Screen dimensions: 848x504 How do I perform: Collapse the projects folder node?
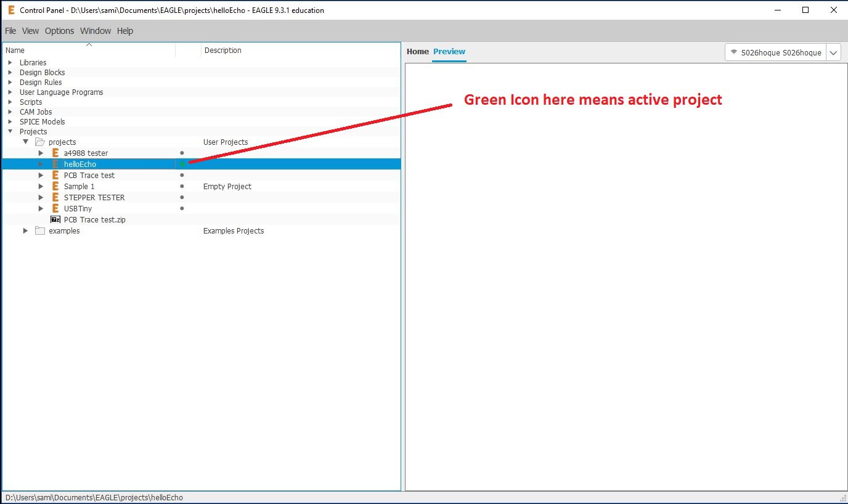coord(26,142)
